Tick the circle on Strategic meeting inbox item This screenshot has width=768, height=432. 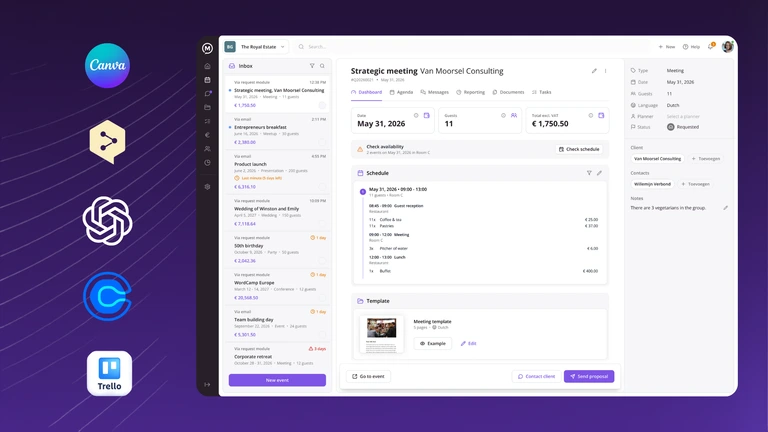pyautogui.click(x=322, y=105)
